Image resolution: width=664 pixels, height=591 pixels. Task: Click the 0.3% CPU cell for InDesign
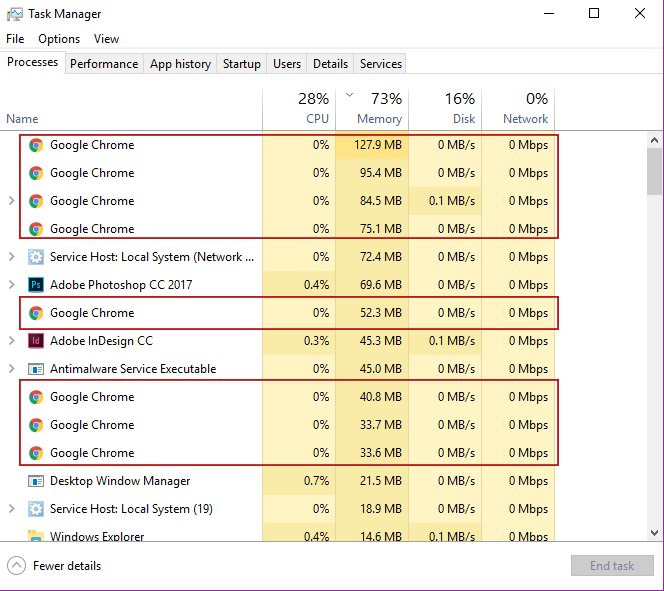pos(299,341)
